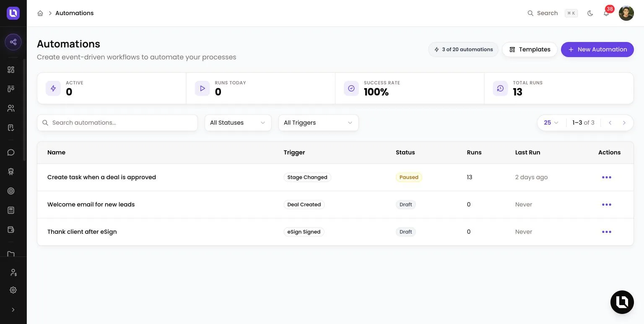Open the user profile avatar
Viewport: 644px width, 324px height.
(x=626, y=13)
